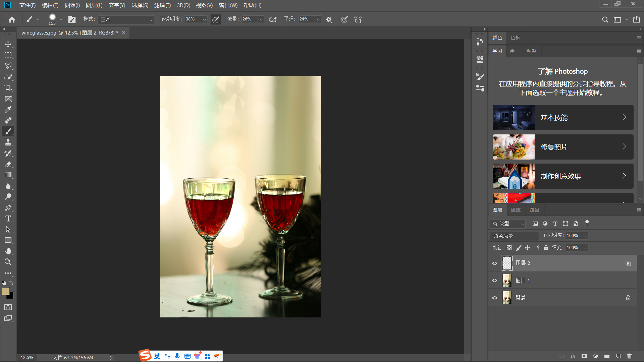644x362 pixels.
Task: Select the Horizontal Type tool
Action: [8, 219]
